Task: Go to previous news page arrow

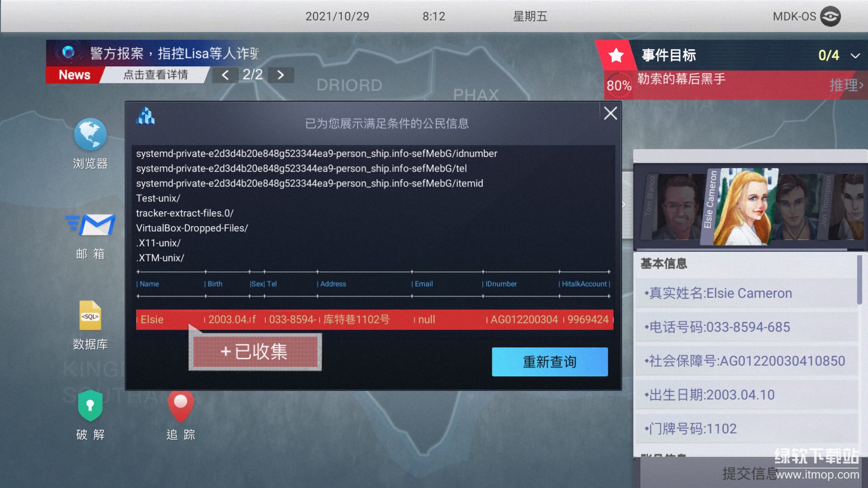Action: [x=225, y=75]
